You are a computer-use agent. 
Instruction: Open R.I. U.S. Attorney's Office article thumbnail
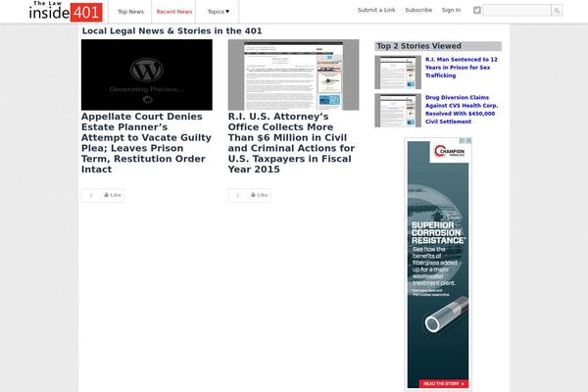(x=293, y=74)
